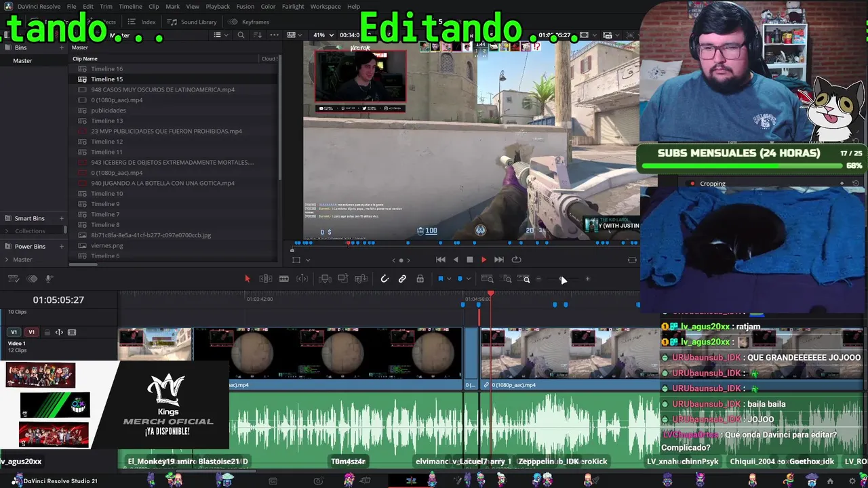Open the Fusion menu
The image size is (868, 488).
(x=245, y=6)
